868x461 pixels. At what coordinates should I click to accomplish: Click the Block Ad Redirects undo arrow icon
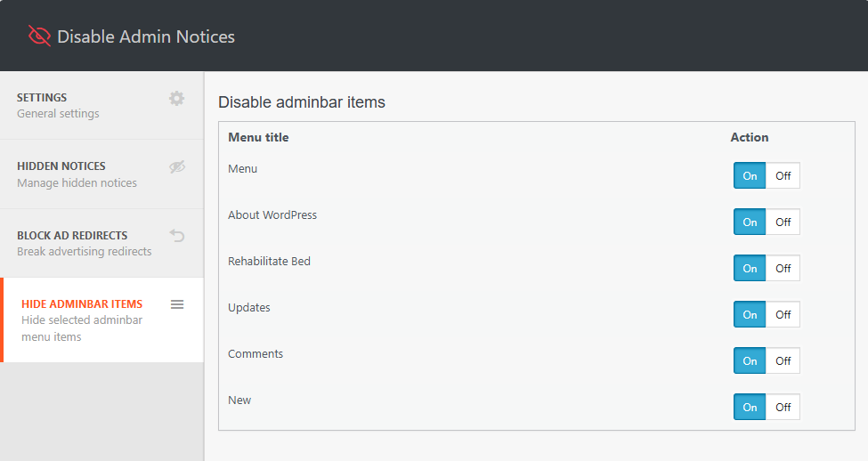177,236
